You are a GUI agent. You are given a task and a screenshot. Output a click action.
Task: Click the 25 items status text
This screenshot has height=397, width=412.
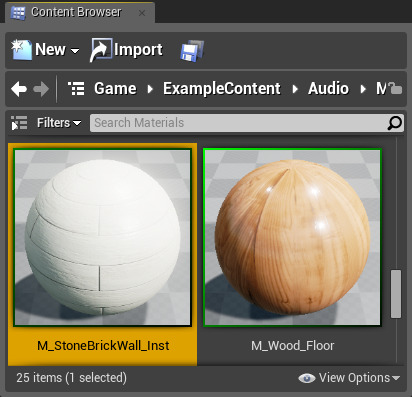point(71,378)
